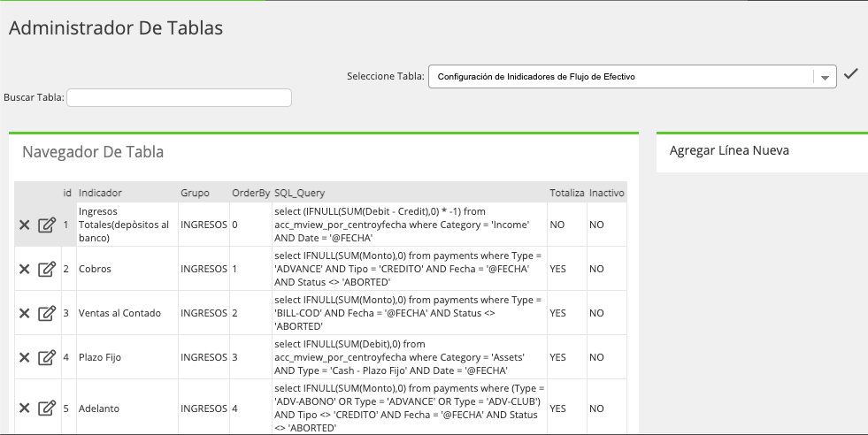Click the Buscar Tabla label
868x435 pixels.
point(34,97)
